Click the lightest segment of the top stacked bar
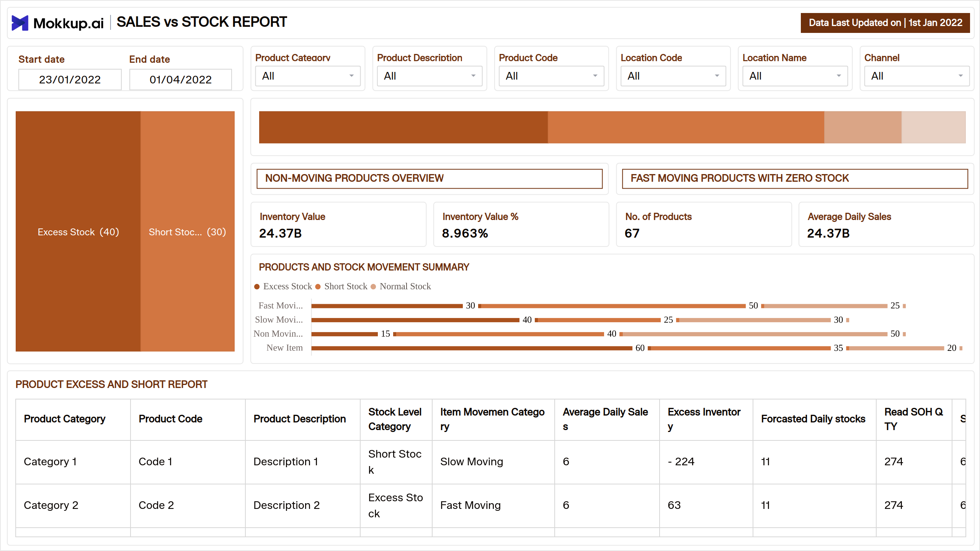The image size is (980, 551). pyautogui.click(x=934, y=127)
